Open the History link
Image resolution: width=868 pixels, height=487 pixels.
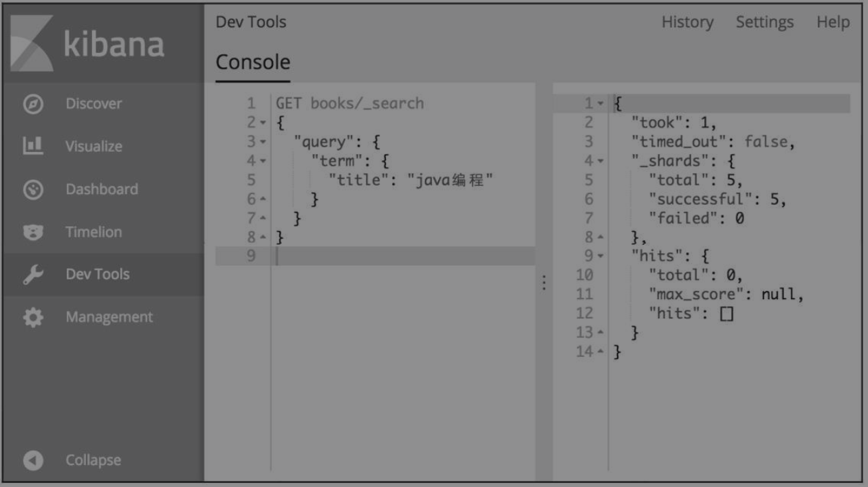[687, 22]
